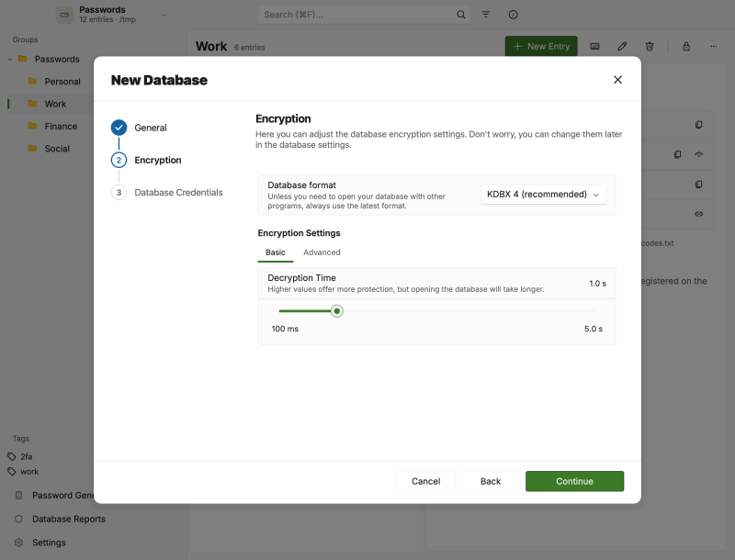Select Encryption step number 2
The image size is (735, 560).
[x=119, y=160]
